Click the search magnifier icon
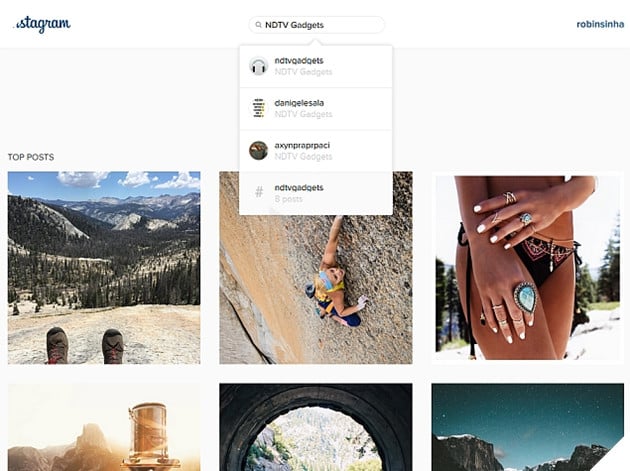This screenshot has height=471, width=630. point(258,25)
